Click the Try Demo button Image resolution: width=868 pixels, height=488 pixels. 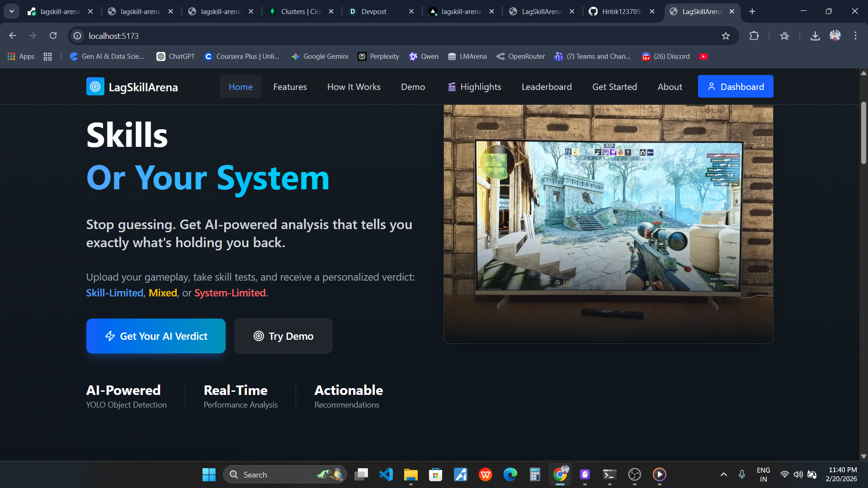coord(283,336)
